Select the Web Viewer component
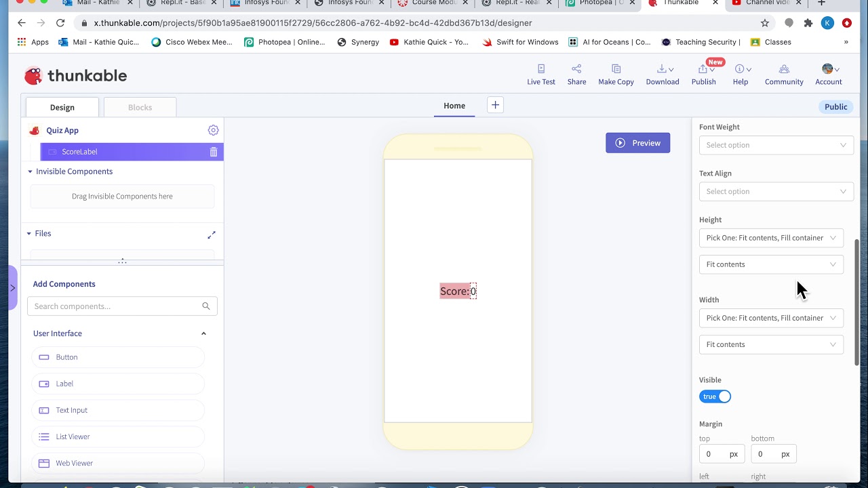 (118, 463)
